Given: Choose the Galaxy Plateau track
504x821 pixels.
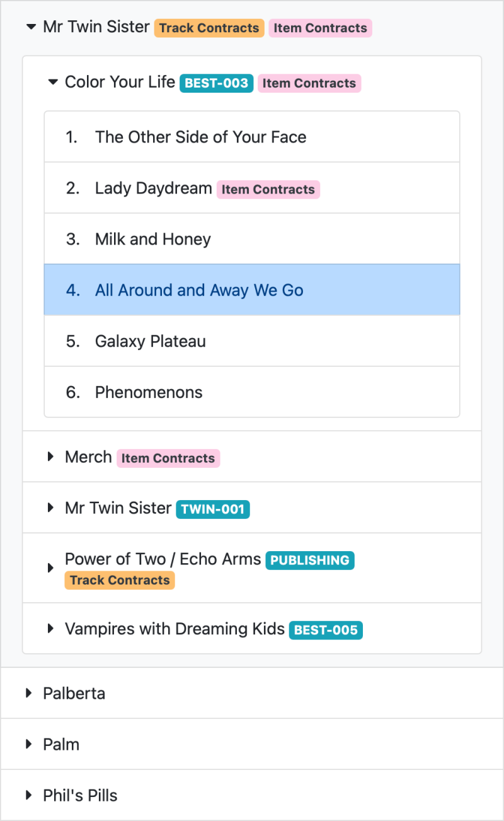Looking at the screenshot, I should click(x=151, y=341).
